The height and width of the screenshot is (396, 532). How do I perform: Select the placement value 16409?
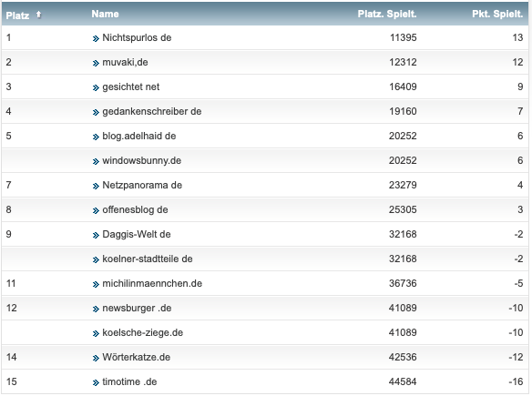[403, 86]
